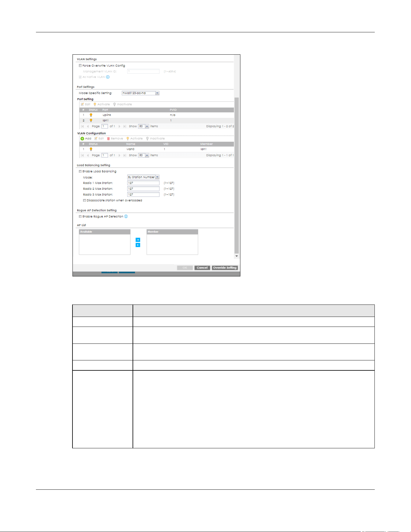The width and height of the screenshot is (411, 532).
Task: Click the Port column header
Action: pyautogui.click(x=105, y=110)
